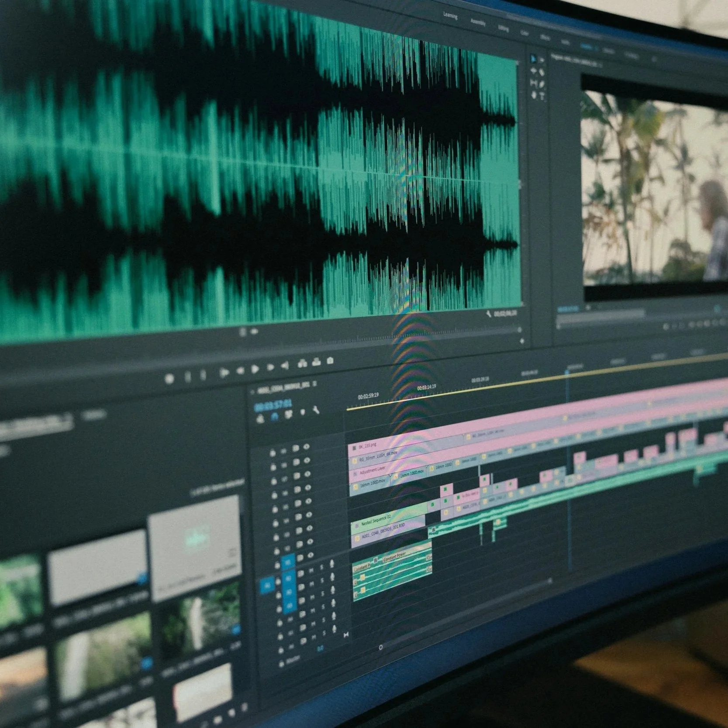Select the Slip tool

[534, 83]
